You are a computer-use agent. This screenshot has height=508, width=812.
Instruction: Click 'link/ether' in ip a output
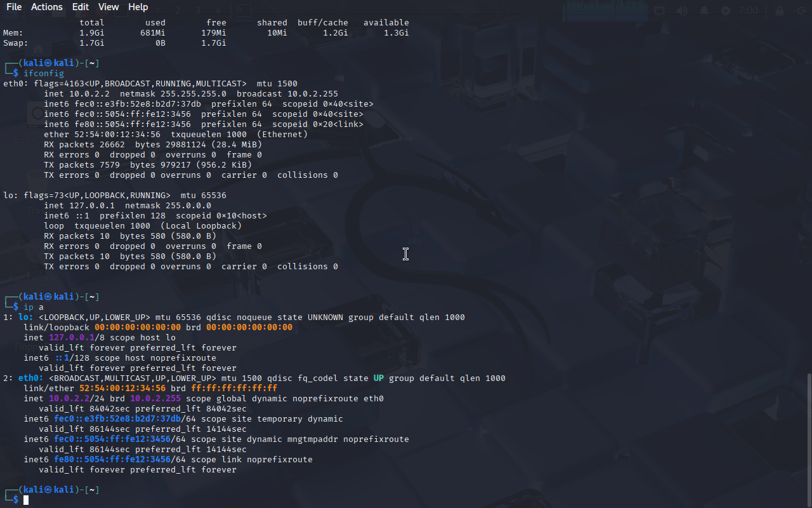(49, 389)
